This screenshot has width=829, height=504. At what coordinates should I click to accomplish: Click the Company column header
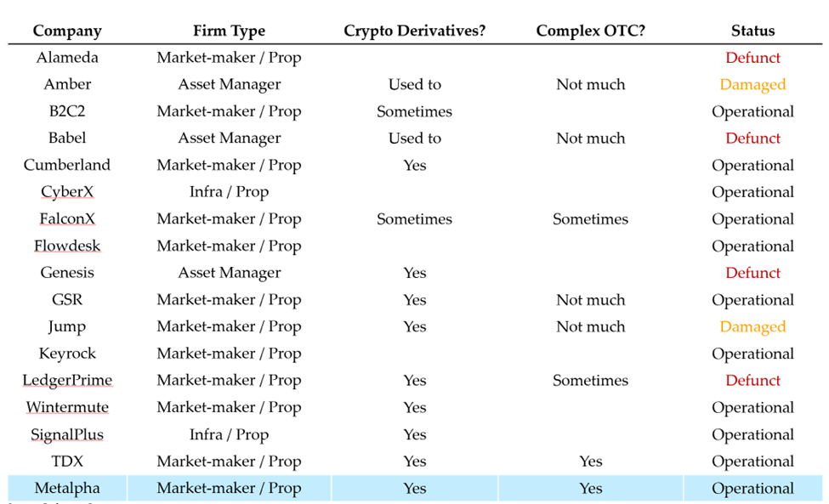point(67,31)
